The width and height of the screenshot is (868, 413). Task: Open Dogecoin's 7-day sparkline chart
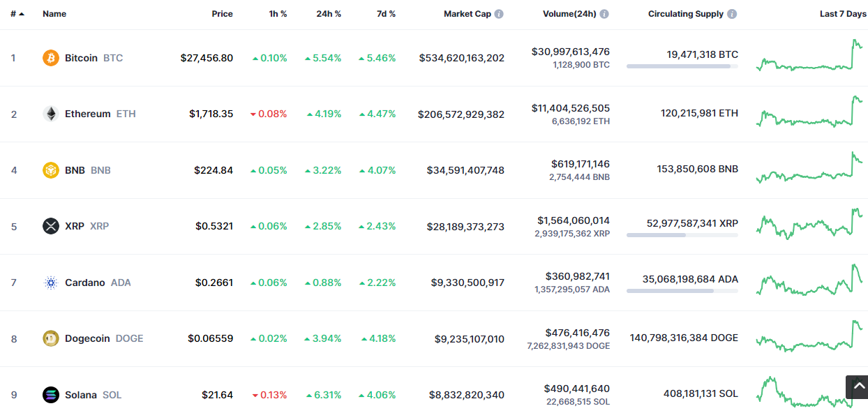809,336
